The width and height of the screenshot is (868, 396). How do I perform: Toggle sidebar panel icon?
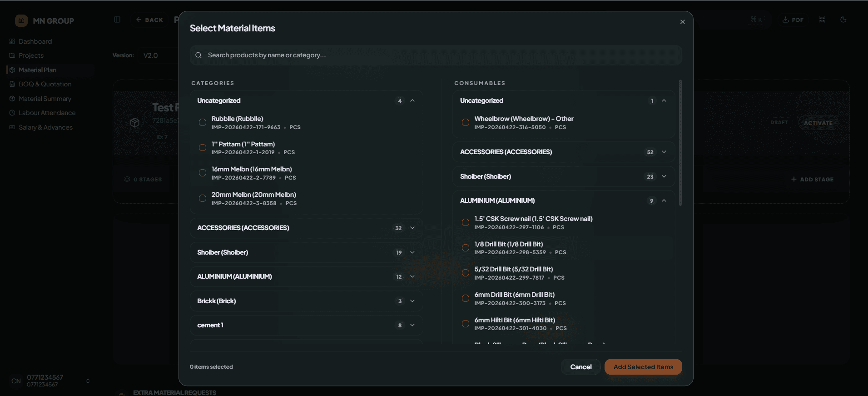[x=117, y=20]
